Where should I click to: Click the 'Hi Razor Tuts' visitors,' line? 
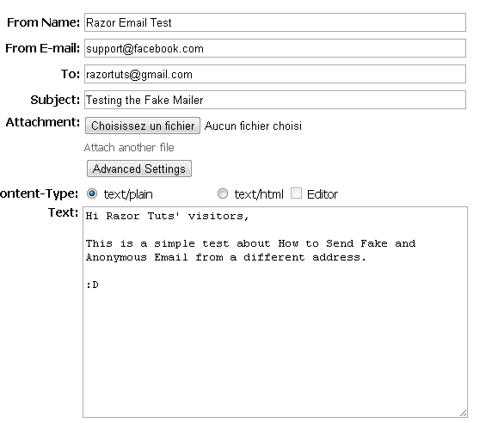tap(167, 216)
